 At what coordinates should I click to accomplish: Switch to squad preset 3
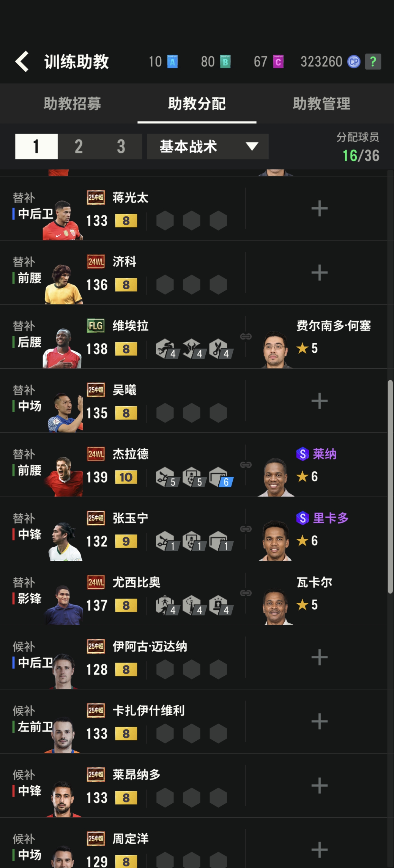[x=121, y=147]
